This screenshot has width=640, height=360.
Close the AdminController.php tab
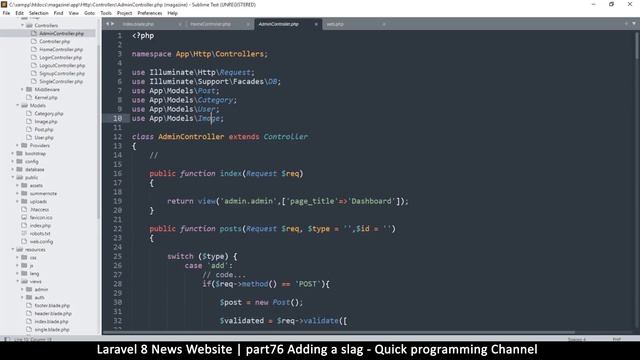coord(316,24)
